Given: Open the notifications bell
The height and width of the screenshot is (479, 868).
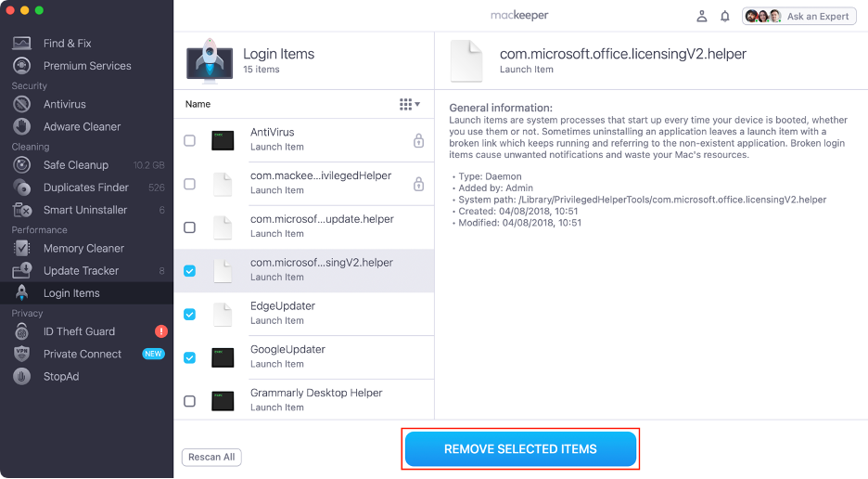Looking at the screenshot, I should click(x=724, y=16).
